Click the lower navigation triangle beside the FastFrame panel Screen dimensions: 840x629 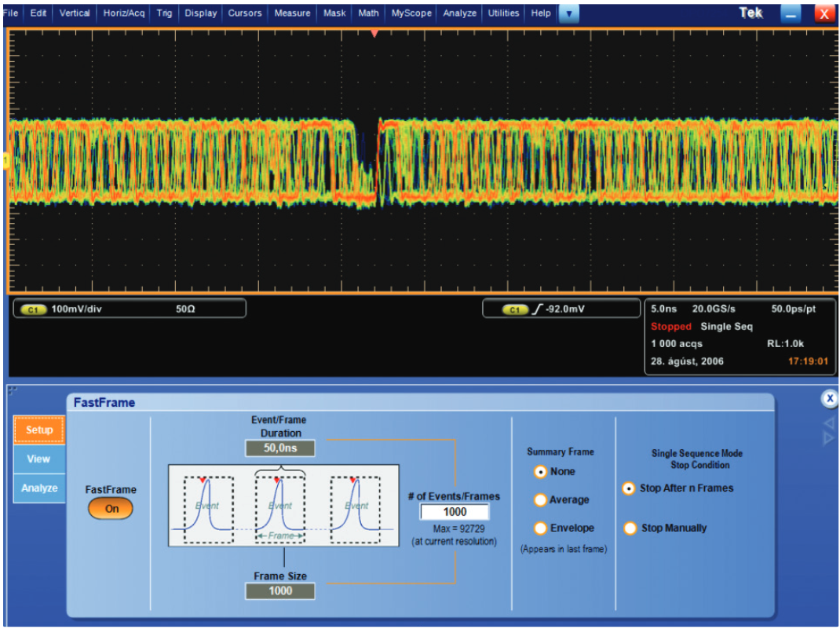pyautogui.click(x=827, y=437)
